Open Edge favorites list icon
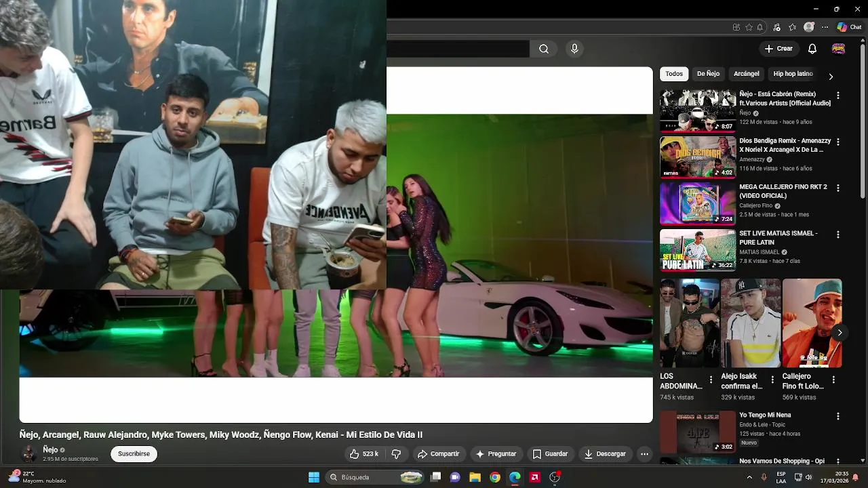 click(x=793, y=27)
